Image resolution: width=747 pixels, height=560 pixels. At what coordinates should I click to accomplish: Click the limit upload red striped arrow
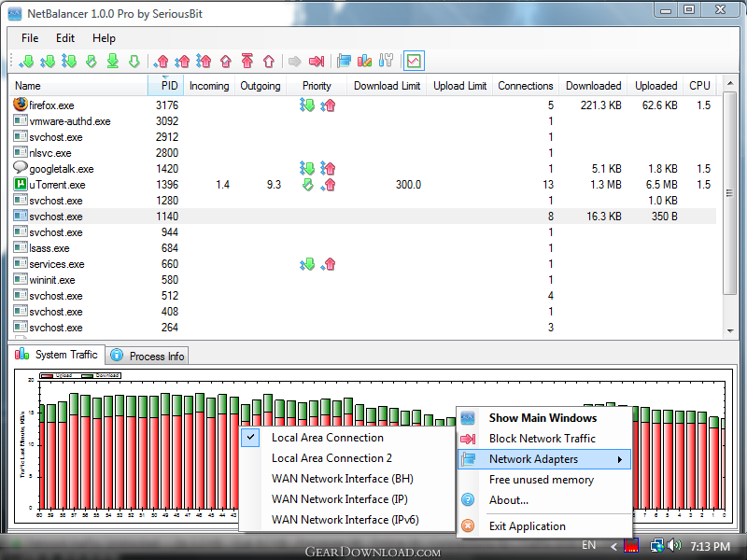[x=226, y=61]
